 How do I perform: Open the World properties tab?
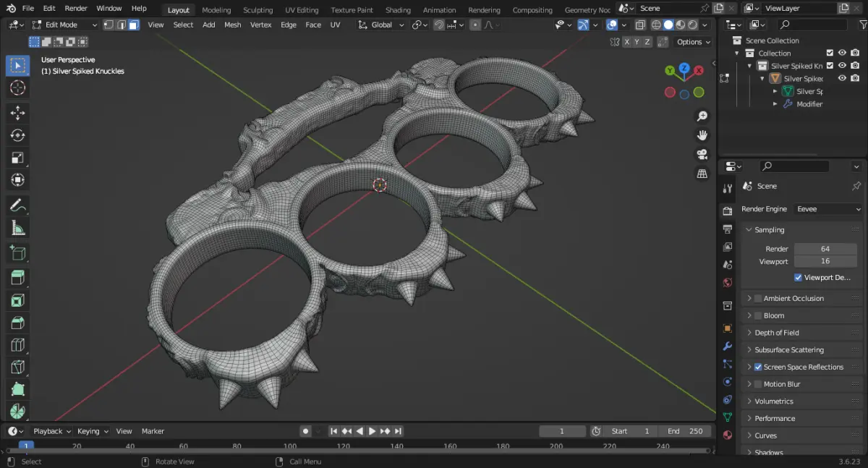pyautogui.click(x=728, y=282)
